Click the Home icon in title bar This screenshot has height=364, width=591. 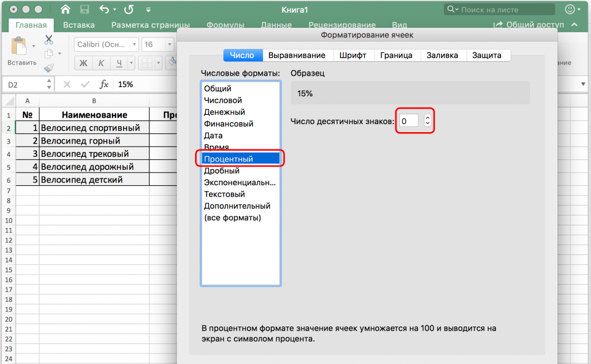pos(65,10)
